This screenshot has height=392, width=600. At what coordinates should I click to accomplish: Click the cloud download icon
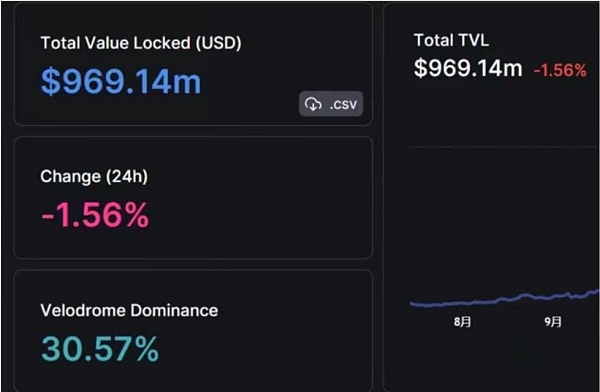pos(313,104)
